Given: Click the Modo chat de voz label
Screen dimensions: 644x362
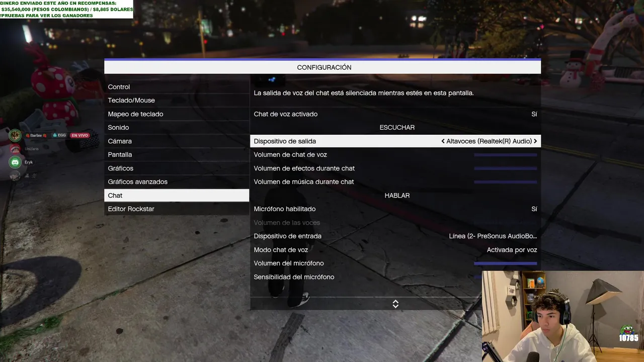Looking at the screenshot, I should tap(281, 249).
